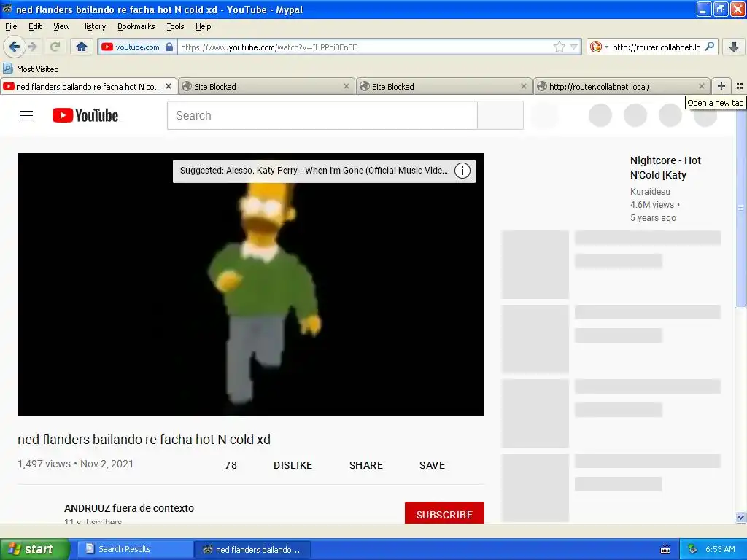Image resolution: width=747 pixels, height=560 pixels.
Task: Open the ANDRUUZ fuera de contexto channel
Action: [129, 508]
